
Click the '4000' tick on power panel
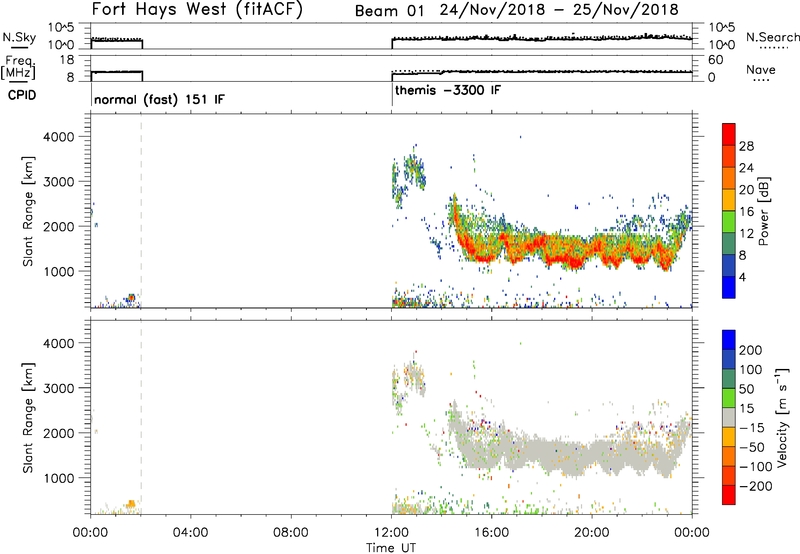[x=59, y=137]
